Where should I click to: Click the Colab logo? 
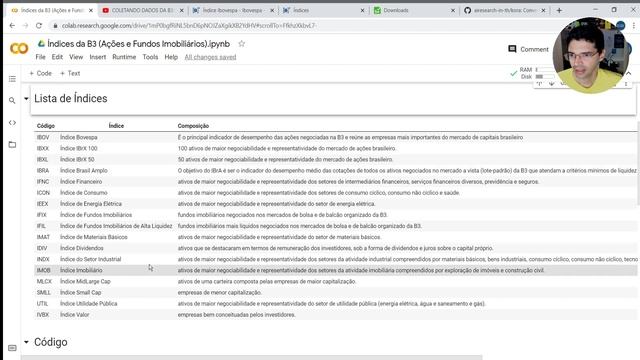[x=19, y=49]
